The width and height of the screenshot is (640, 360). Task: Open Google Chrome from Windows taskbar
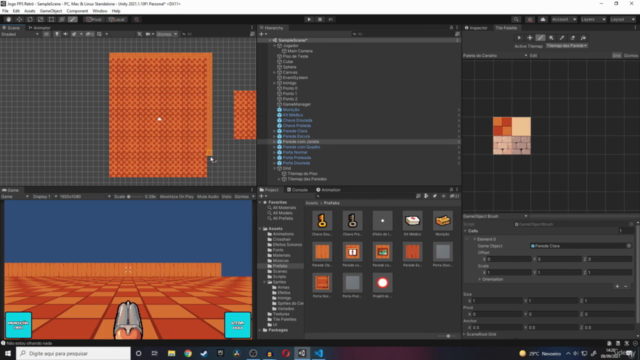[188, 353]
